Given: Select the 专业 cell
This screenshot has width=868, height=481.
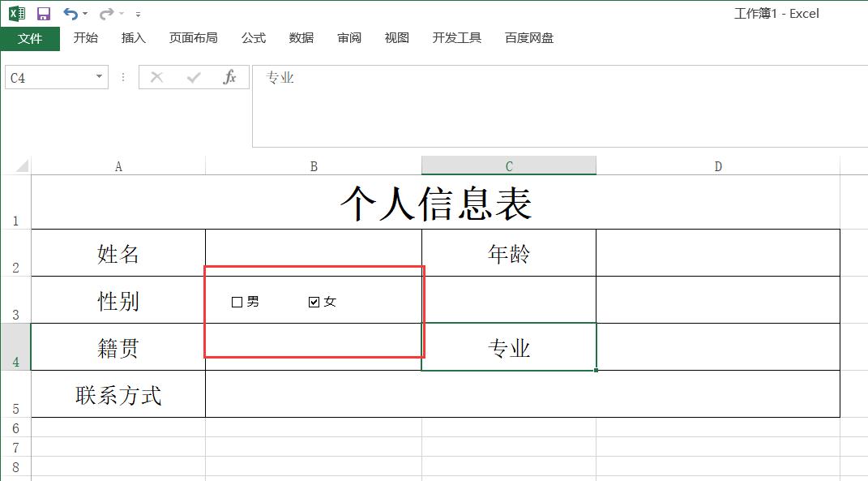Looking at the screenshot, I should point(509,347).
